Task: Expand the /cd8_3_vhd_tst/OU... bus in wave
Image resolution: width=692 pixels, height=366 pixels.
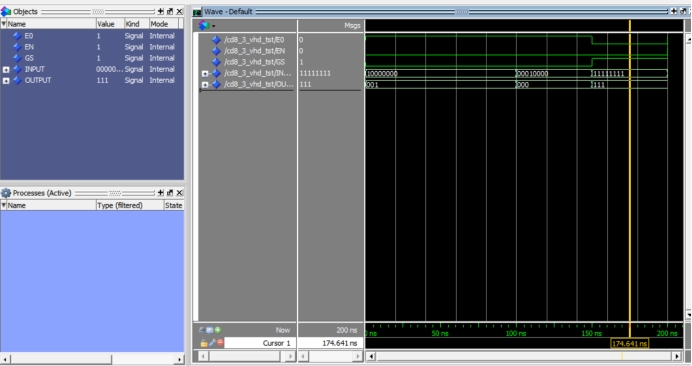Action: [205, 84]
